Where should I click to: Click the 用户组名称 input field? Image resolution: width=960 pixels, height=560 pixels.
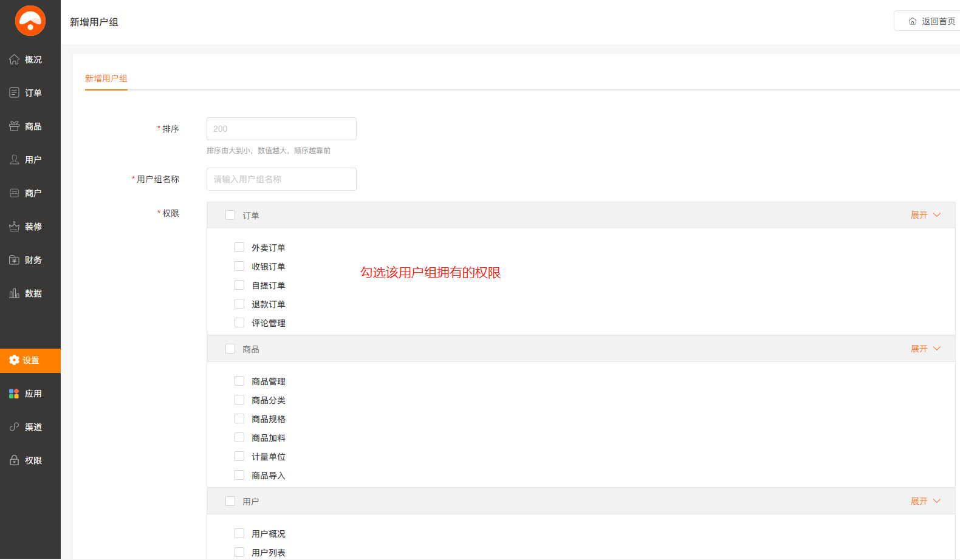point(281,179)
